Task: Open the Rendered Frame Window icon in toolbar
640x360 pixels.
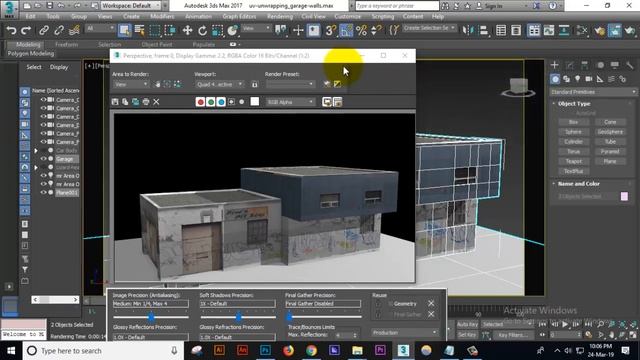Action: (615, 31)
